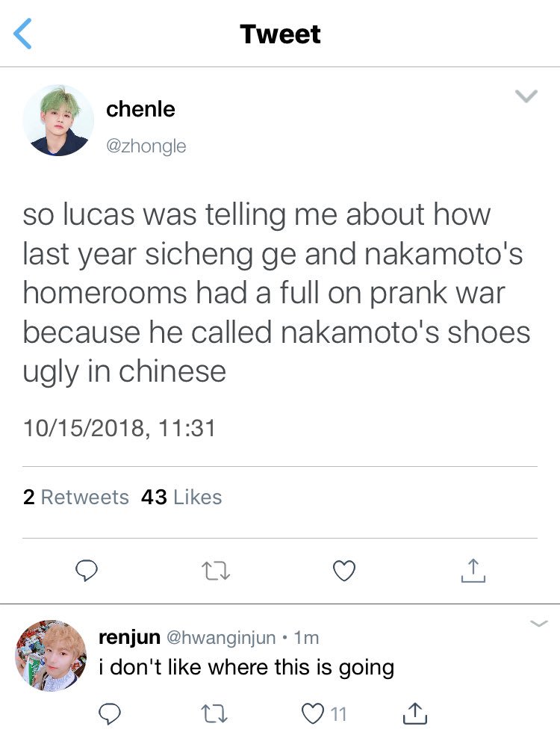
Task: View the 2 Retweets list
Action: coord(75,497)
